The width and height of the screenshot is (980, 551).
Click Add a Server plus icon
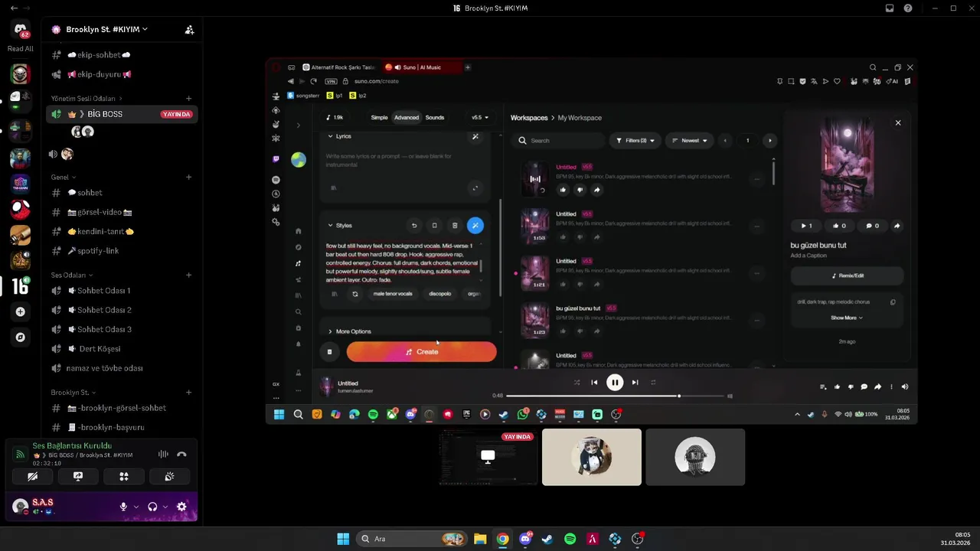pos(21,311)
